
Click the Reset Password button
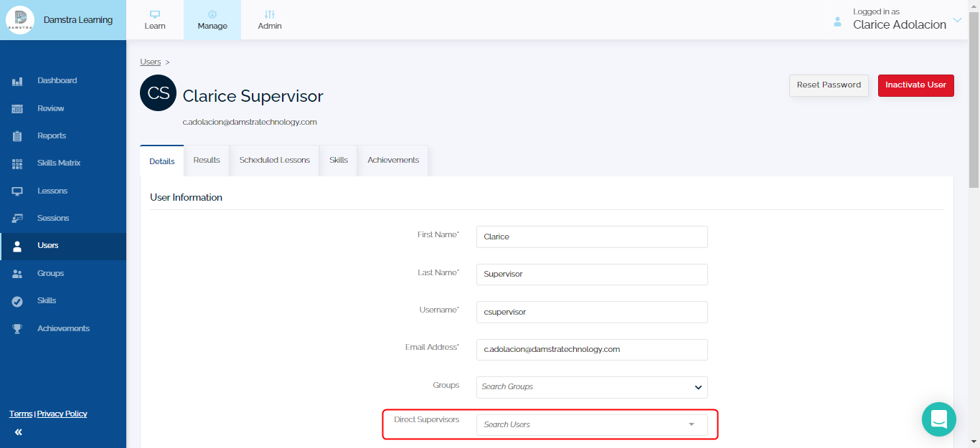829,85
